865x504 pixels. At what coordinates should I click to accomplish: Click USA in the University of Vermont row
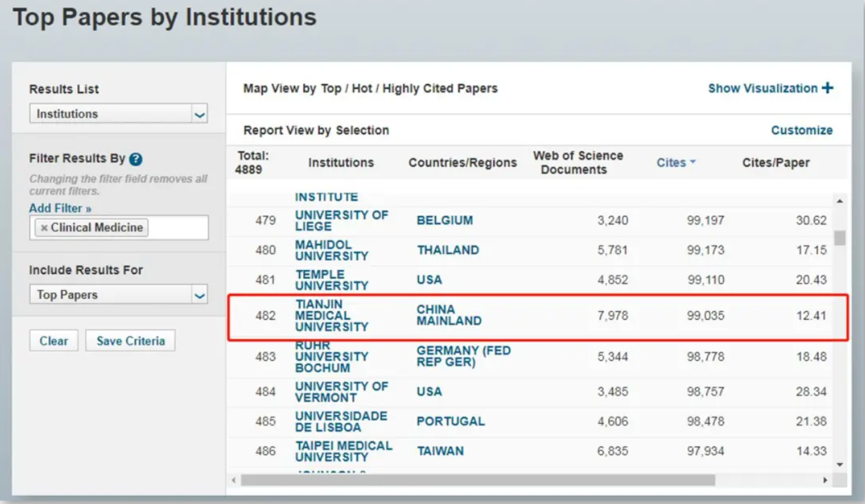(429, 391)
